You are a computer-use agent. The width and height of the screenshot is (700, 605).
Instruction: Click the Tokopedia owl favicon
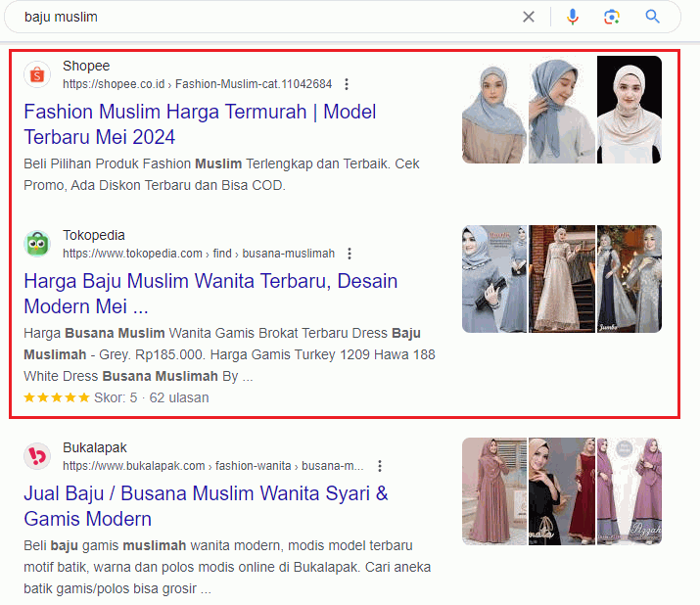pos(37,244)
